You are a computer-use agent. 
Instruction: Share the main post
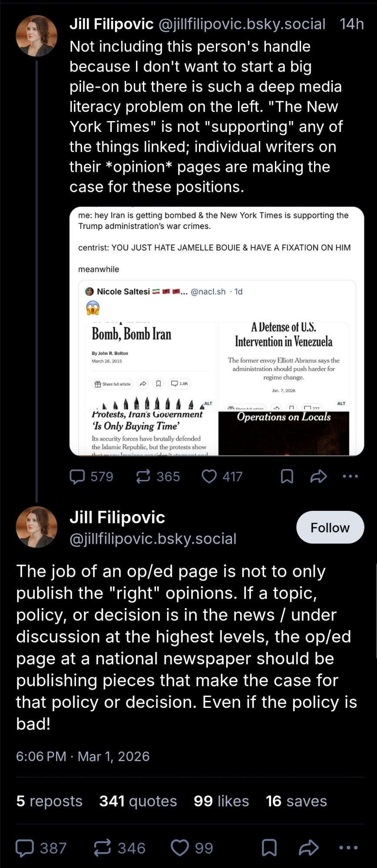(309, 848)
